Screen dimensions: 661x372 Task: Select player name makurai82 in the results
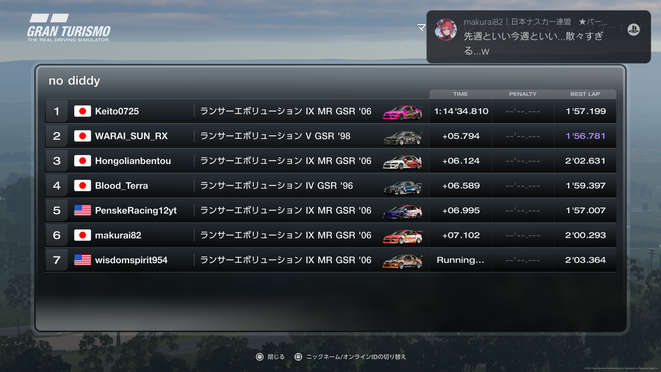coord(118,235)
